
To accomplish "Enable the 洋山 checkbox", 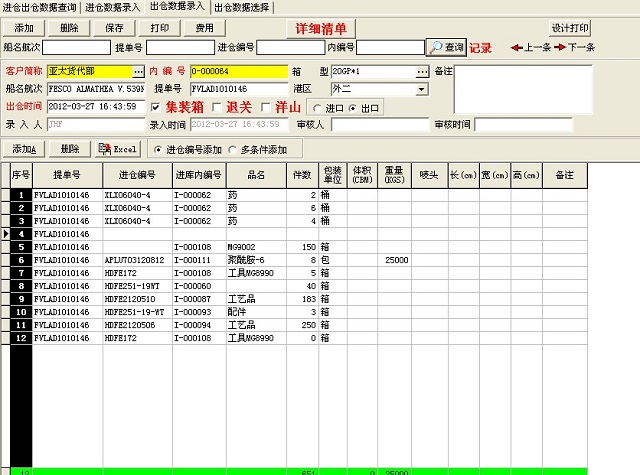I will click(265, 107).
